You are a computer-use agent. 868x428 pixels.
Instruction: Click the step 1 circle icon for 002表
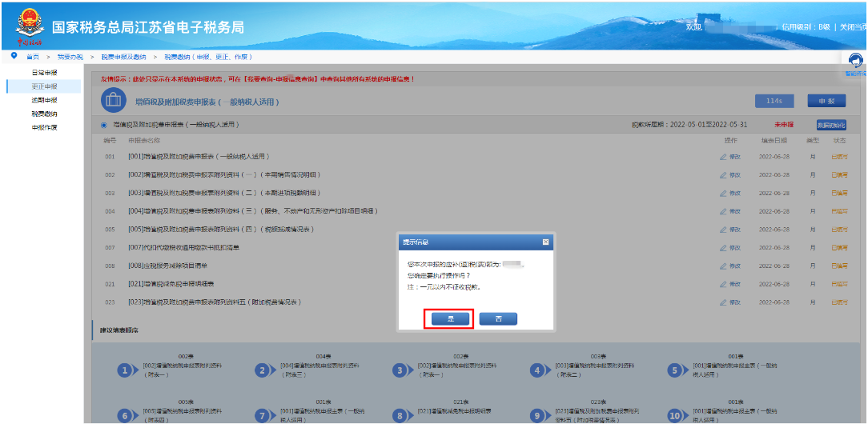[124, 370]
